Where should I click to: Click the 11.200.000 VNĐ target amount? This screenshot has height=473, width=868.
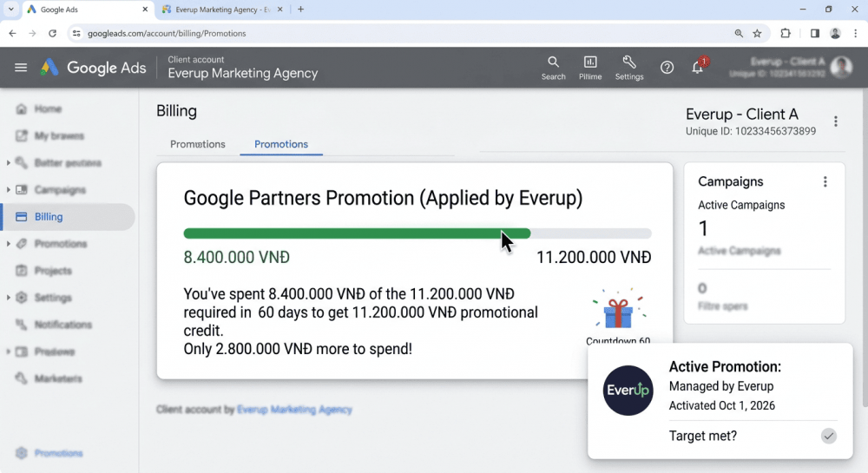click(x=594, y=257)
